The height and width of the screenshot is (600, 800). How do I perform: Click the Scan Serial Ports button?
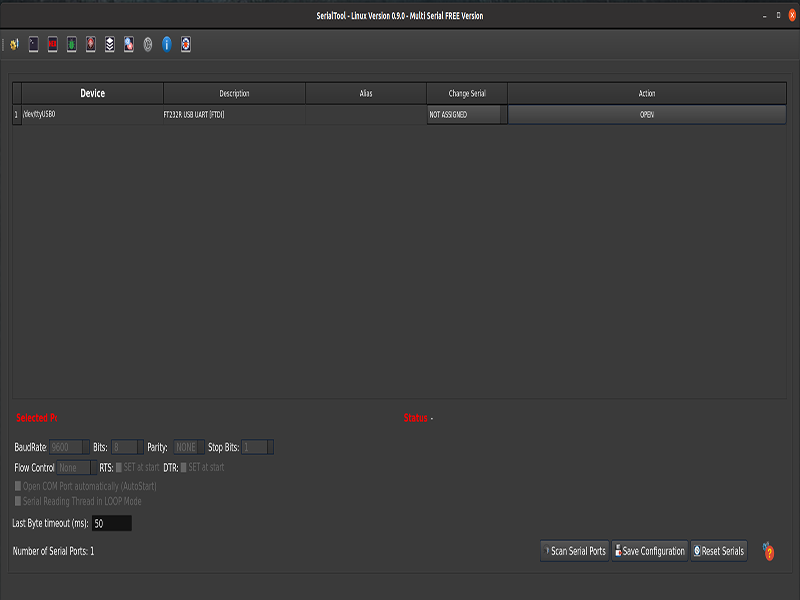(x=574, y=550)
